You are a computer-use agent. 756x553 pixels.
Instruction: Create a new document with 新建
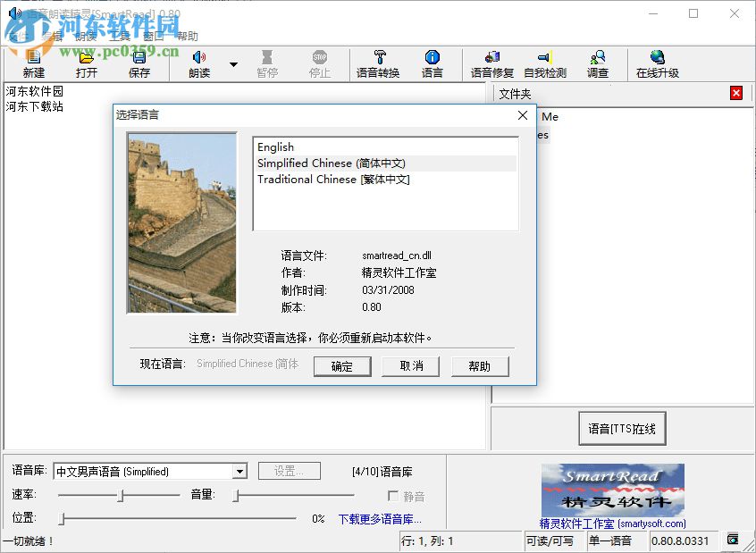click(x=32, y=64)
